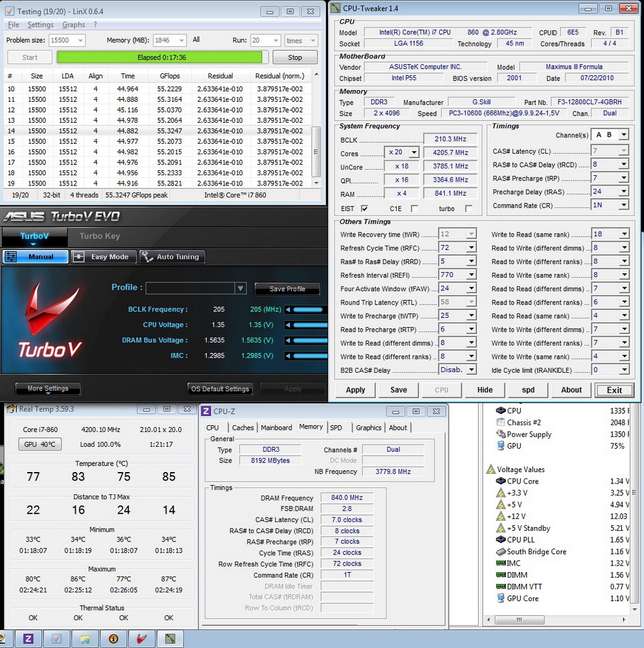
Task: Click the BCLK Frequency slider bar
Action: [x=309, y=309]
